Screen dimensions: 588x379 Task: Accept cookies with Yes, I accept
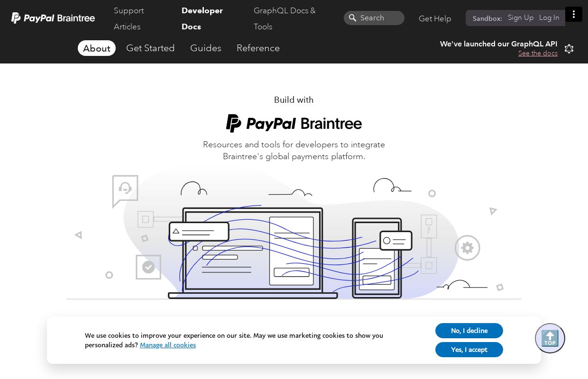click(x=469, y=350)
